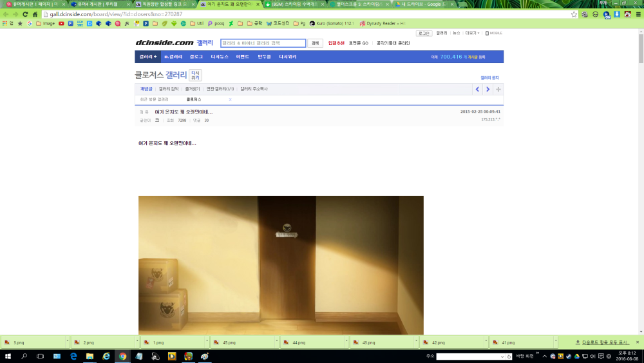Click the next post right arrow
Image resolution: width=644 pixels, height=363 pixels.
(x=488, y=89)
